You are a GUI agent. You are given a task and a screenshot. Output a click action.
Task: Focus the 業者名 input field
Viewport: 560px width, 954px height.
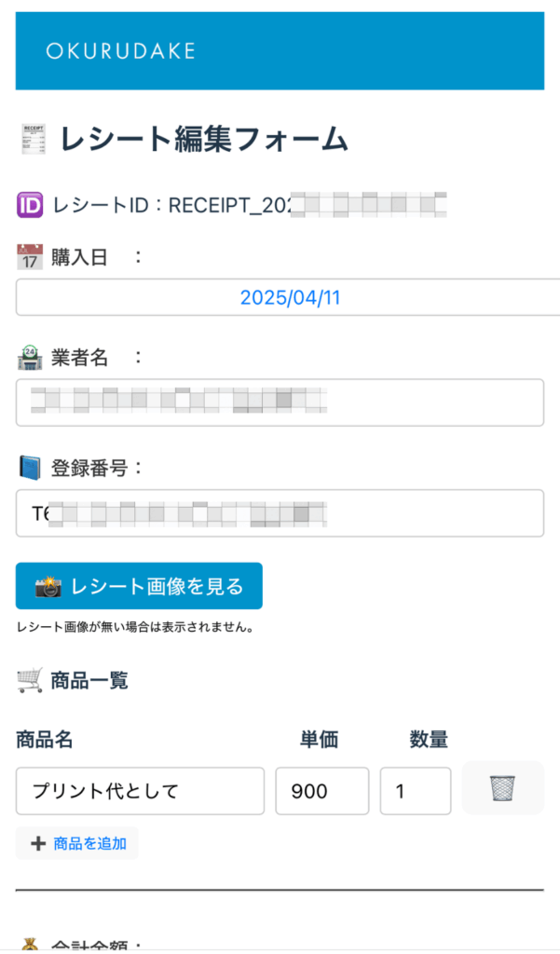point(280,402)
